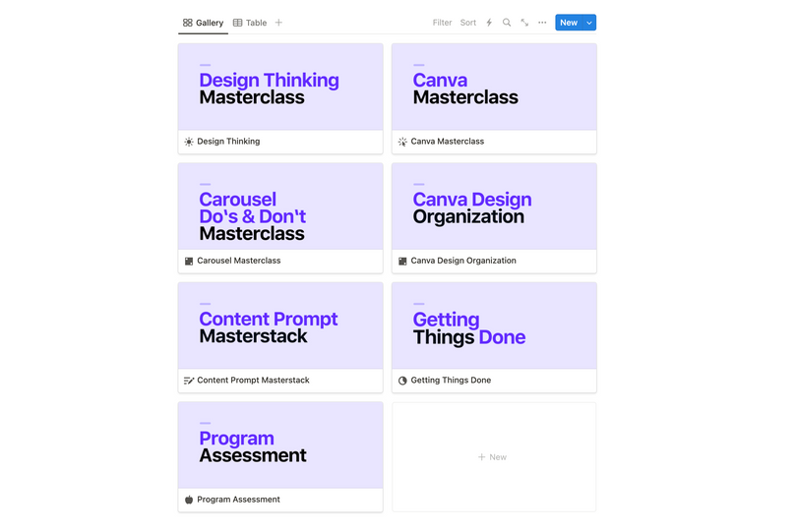796x532 pixels.
Task: Expand the New button dropdown arrow
Action: tap(588, 23)
